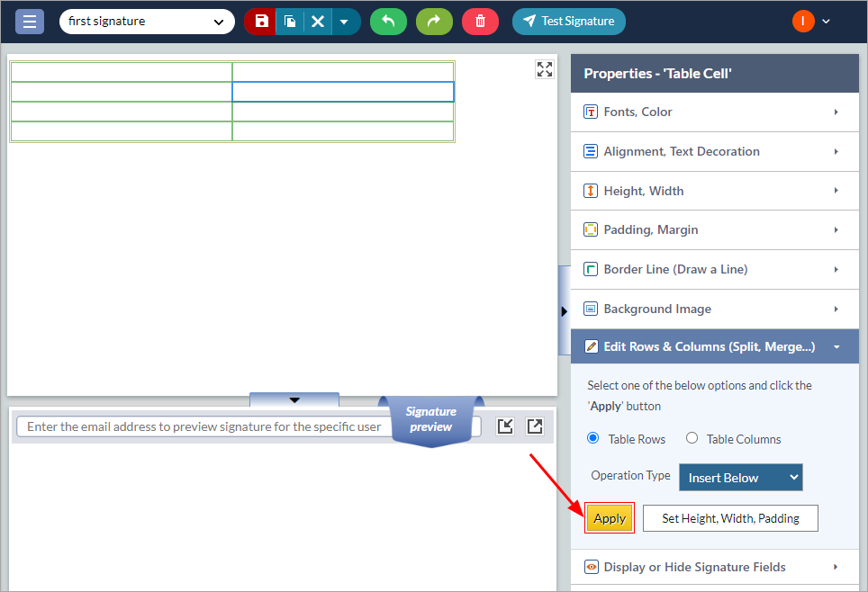The width and height of the screenshot is (868, 592).
Task: Open the hamburger menu
Action: (30, 22)
